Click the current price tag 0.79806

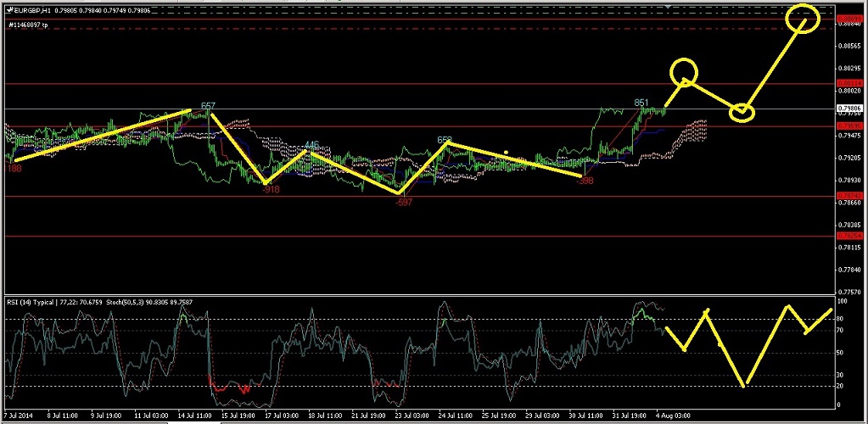tap(848, 109)
